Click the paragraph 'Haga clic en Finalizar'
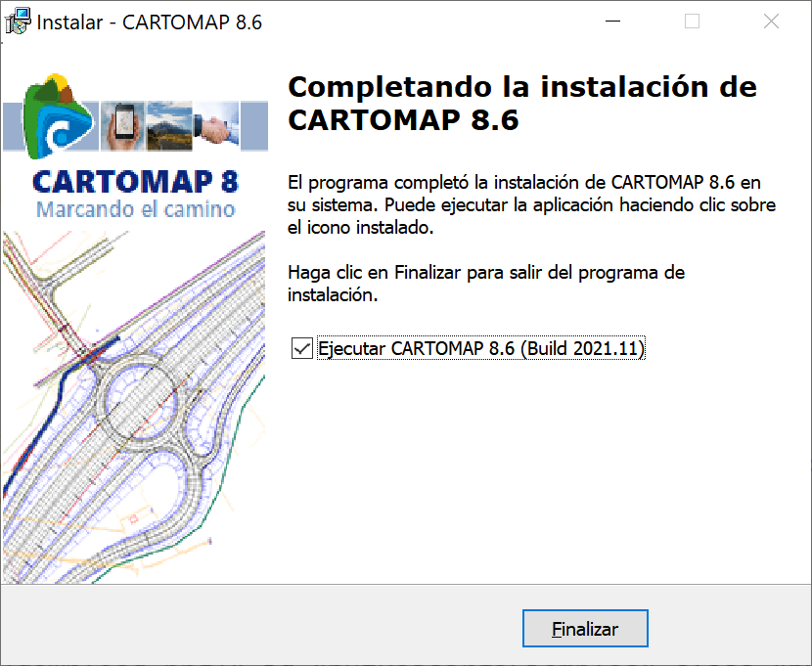The image size is (812, 666). point(486,283)
